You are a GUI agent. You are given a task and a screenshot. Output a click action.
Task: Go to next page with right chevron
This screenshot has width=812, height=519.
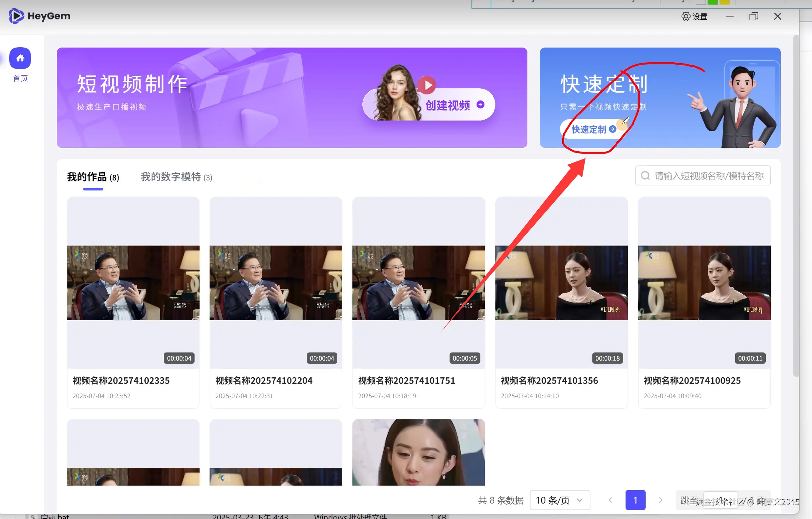(660, 500)
